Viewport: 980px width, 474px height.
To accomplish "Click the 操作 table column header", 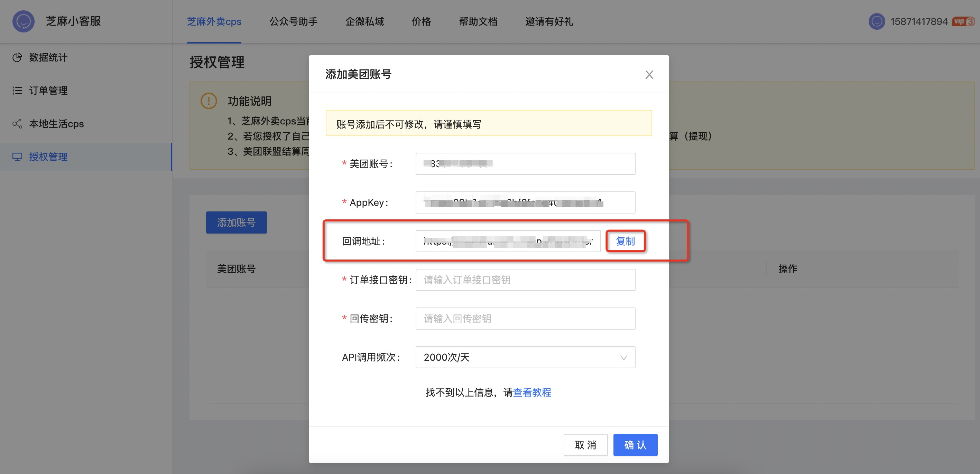I will [x=787, y=269].
